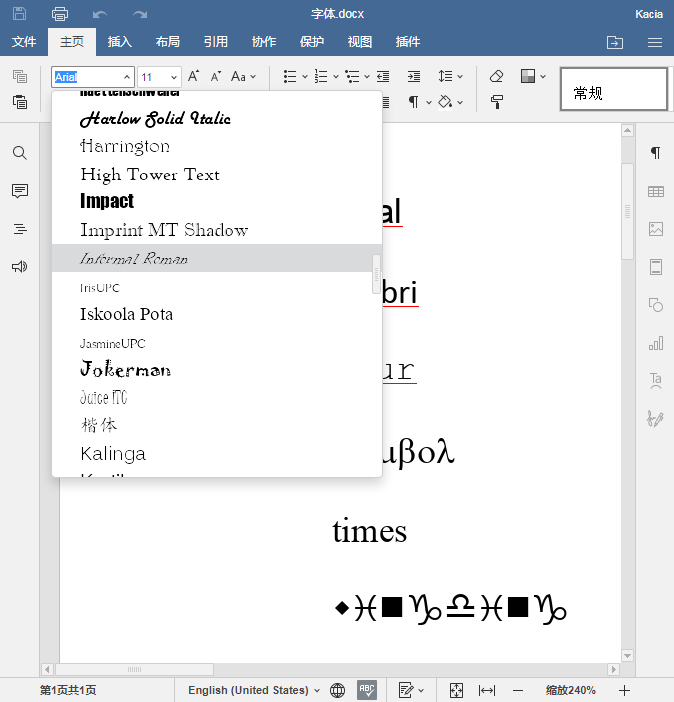This screenshot has height=702, width=674.
Task: Select the Impact font
Action: coord(217,201)
